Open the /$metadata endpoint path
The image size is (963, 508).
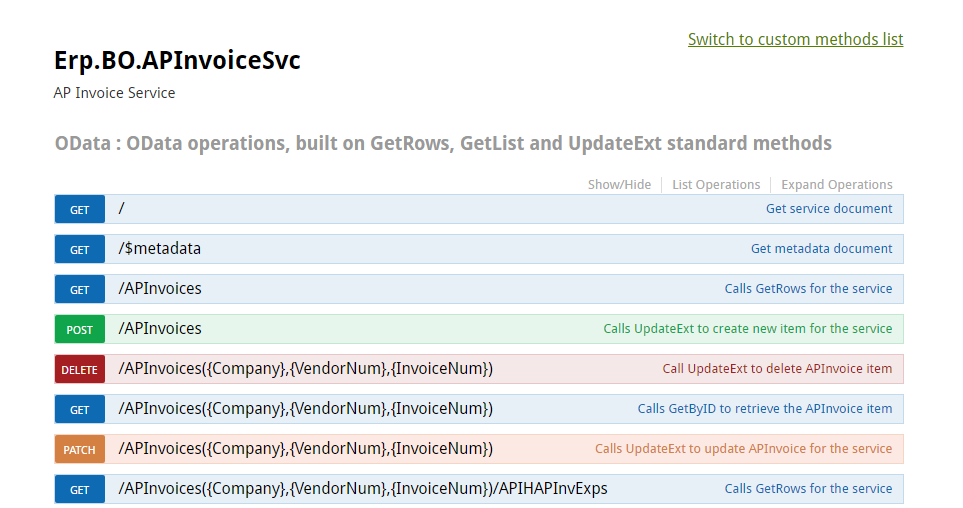click(x=160, y=249)
